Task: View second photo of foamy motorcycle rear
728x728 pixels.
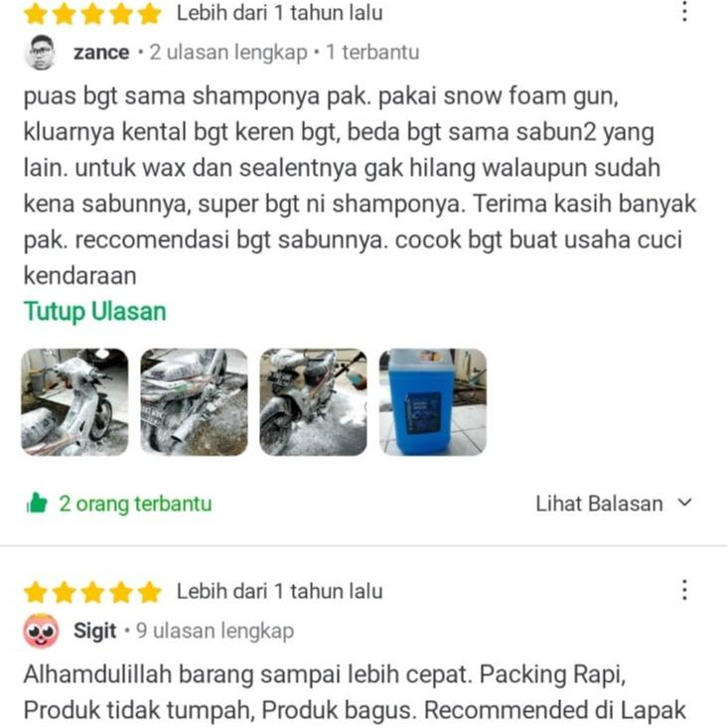Action: pos(194,402)
